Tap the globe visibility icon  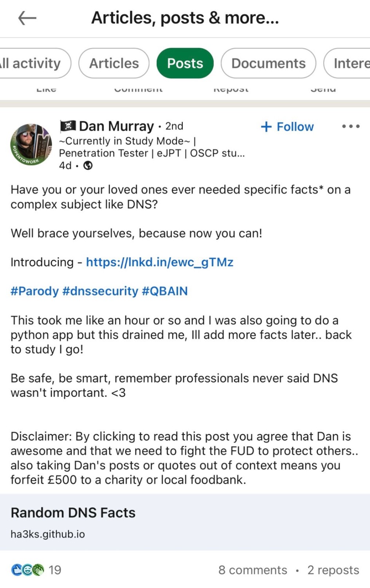pos(88,166)
